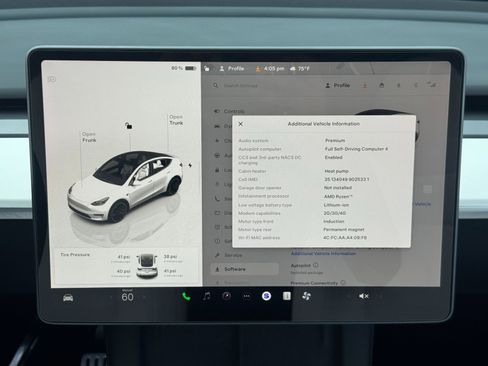Unmute the volume speaker icon
488x366 pixels.
363,296
